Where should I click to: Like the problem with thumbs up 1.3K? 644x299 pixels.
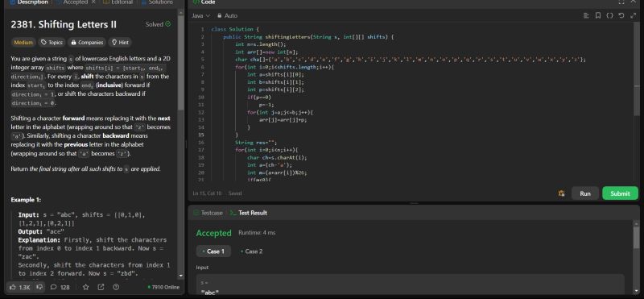(x=19, y=287)
